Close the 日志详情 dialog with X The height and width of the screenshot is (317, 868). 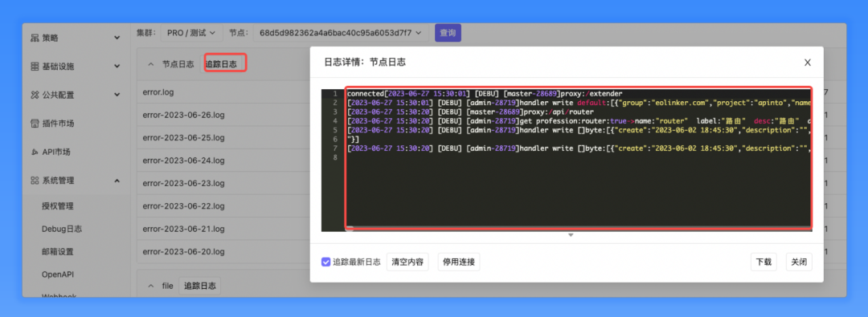[807, 63]
